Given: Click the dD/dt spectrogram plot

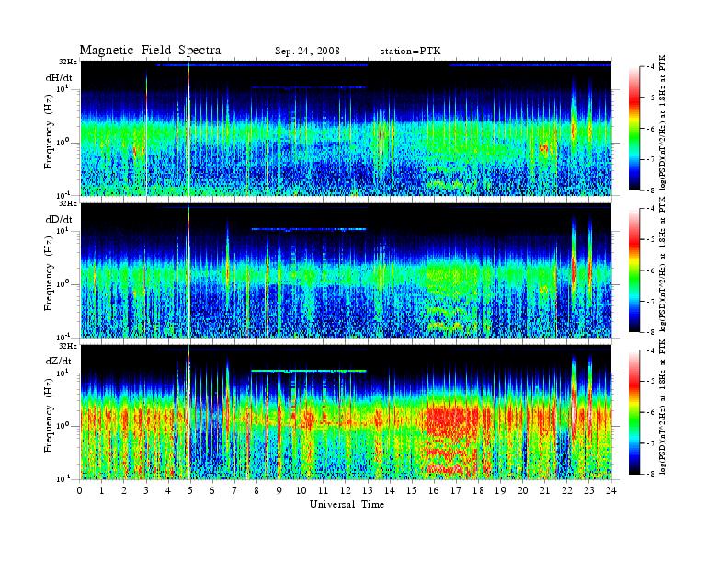Looking at the screenshot, I should coord(346,270).
